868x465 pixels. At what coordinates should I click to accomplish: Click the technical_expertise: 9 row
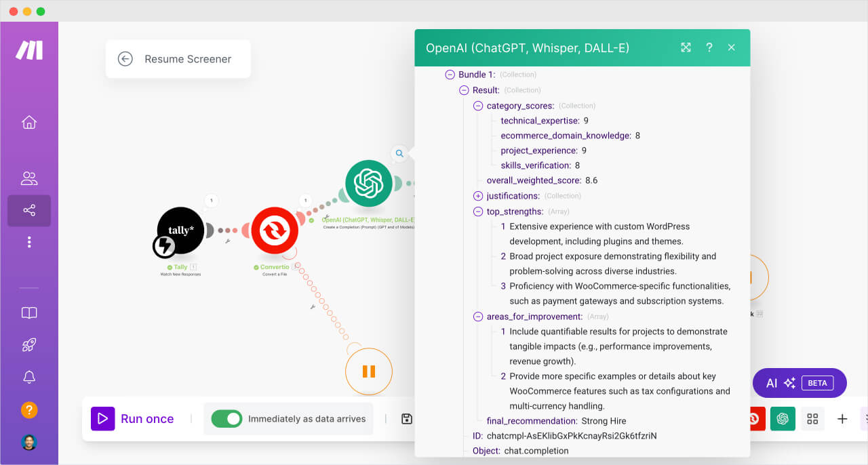click(545, 121)
